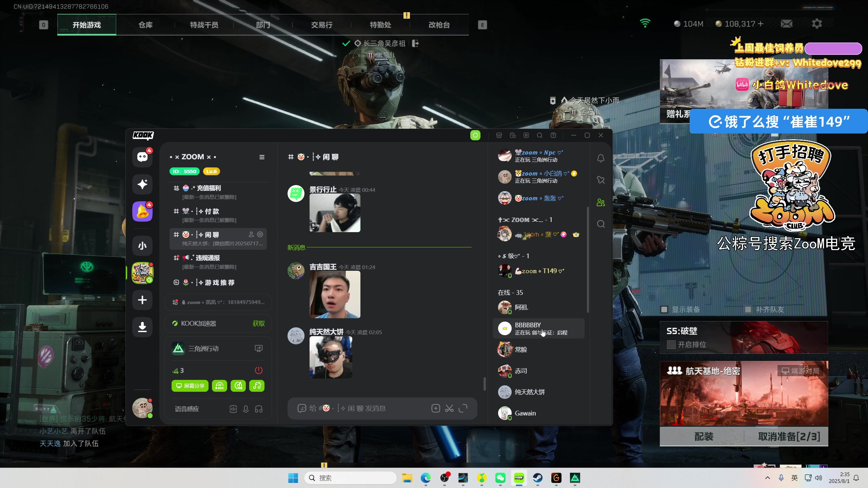The height and width of the screenshot is (488, 868).
Task: Open game mail envelope icon
Action: tap(787, 24)
